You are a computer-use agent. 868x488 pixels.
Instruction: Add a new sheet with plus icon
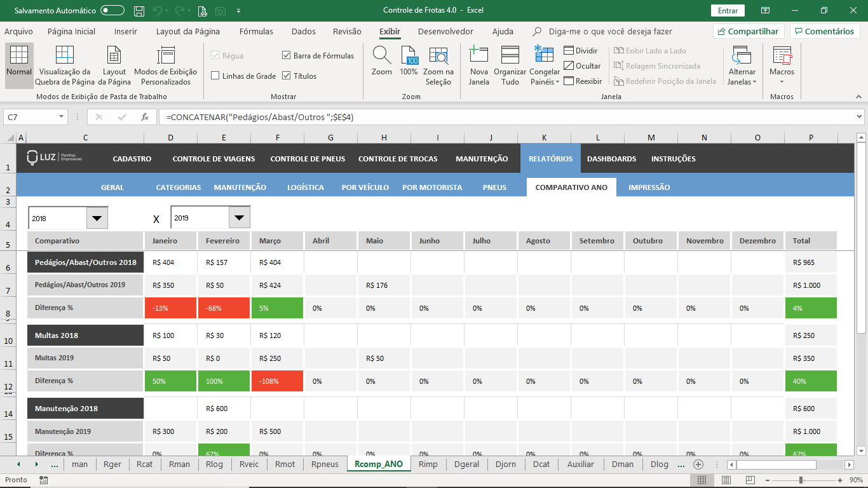coord(698,464)
